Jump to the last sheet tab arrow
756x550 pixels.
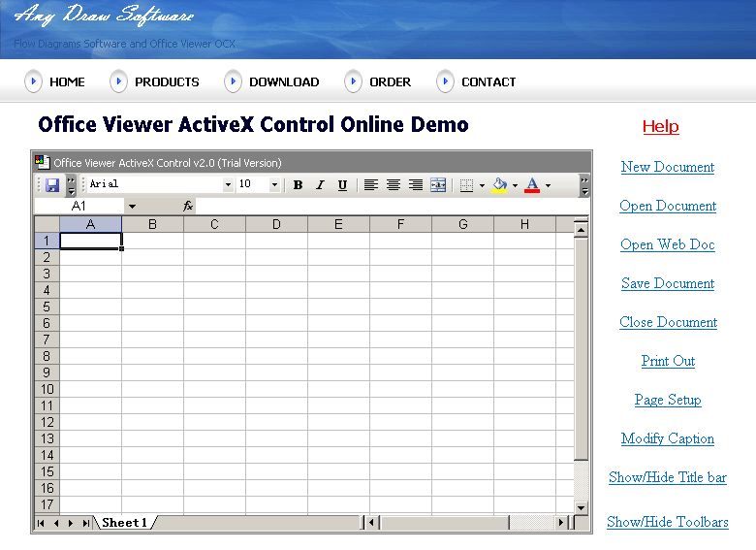85,523
